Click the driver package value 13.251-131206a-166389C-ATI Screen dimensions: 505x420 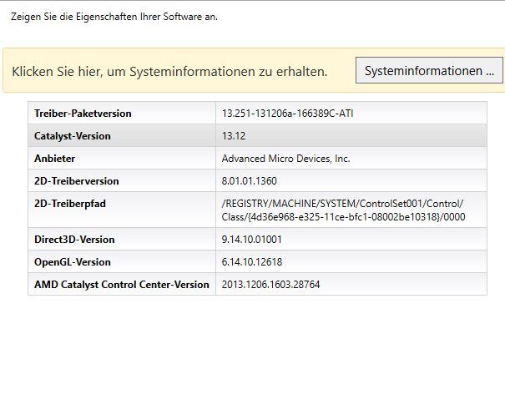[x=287, y=114]
